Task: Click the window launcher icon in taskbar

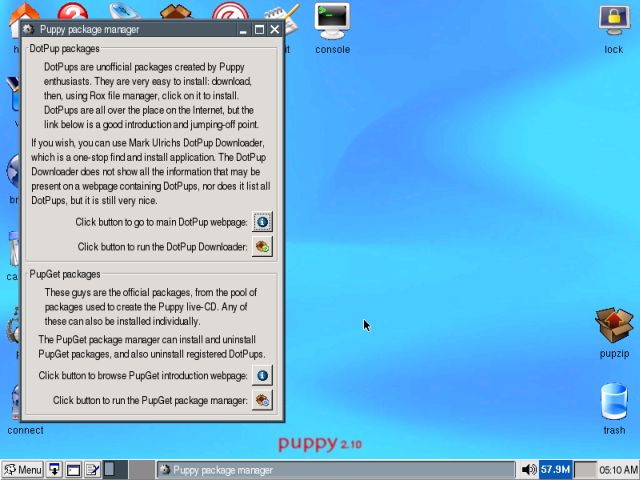Action: click(73, 470)
